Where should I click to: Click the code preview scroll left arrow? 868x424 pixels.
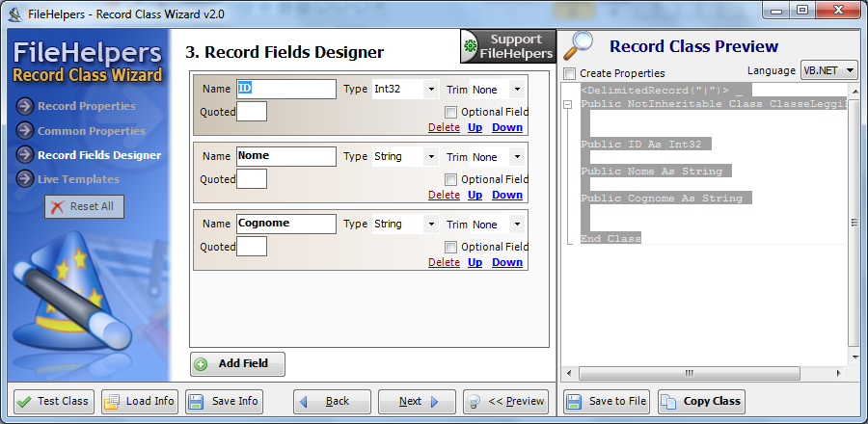click(x=569, y=374)
